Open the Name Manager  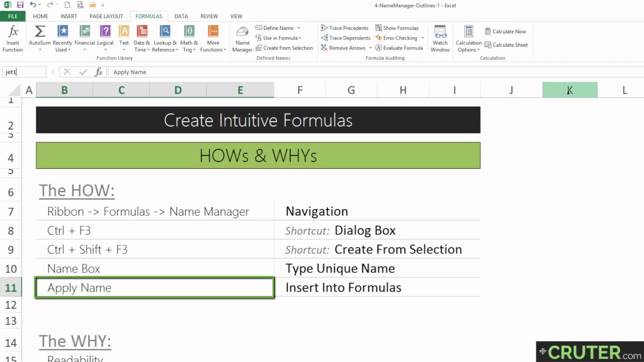pos(243,39)
